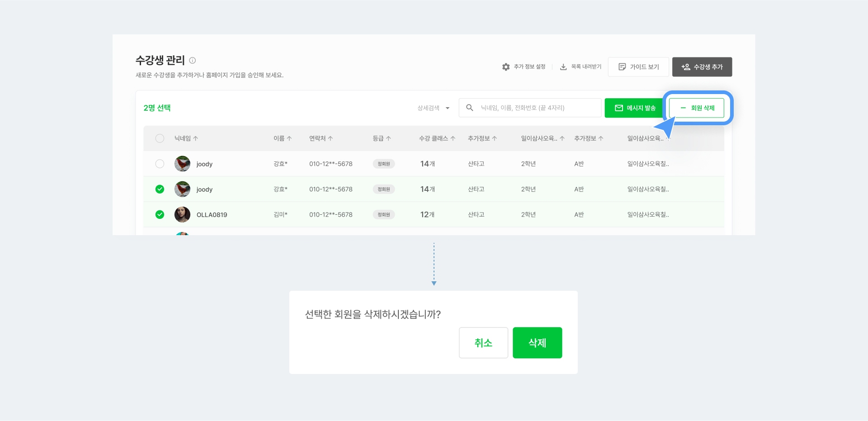This screenshot has width=868, height=421.
Task: Click the 수강생 추가 button
Action: pyautogui.click(x=702, y=67)
